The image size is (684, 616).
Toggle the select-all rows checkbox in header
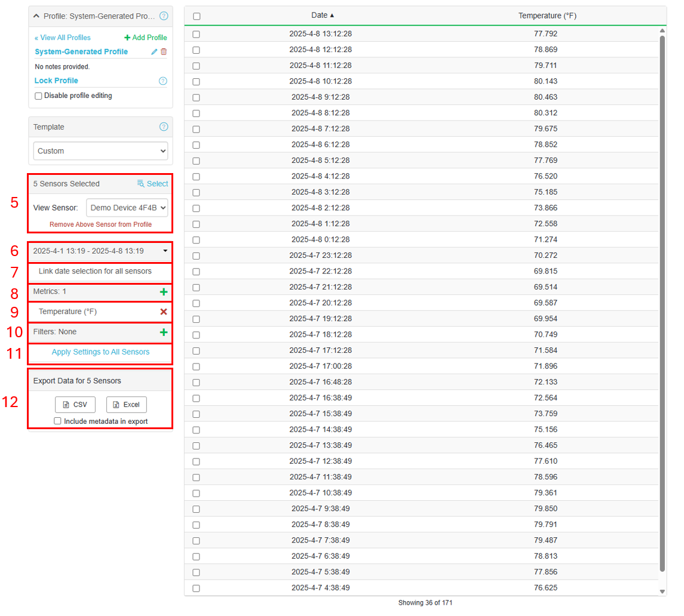[x=197, y=16]
